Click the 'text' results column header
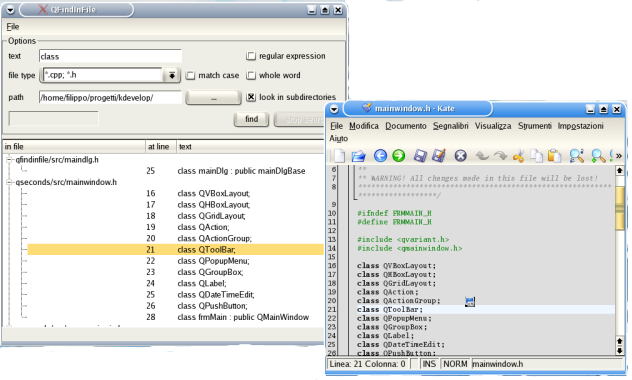The width and height of the screenshot is (632, 380). (251, 147)
